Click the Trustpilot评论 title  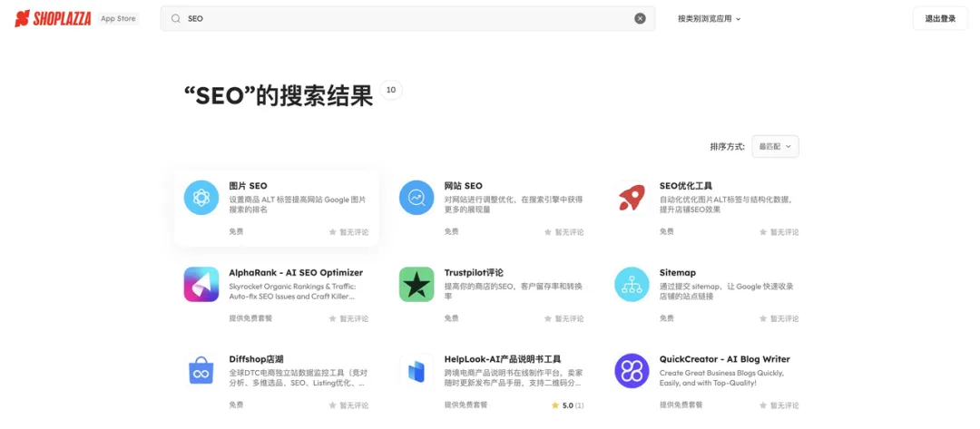[474, 273]
